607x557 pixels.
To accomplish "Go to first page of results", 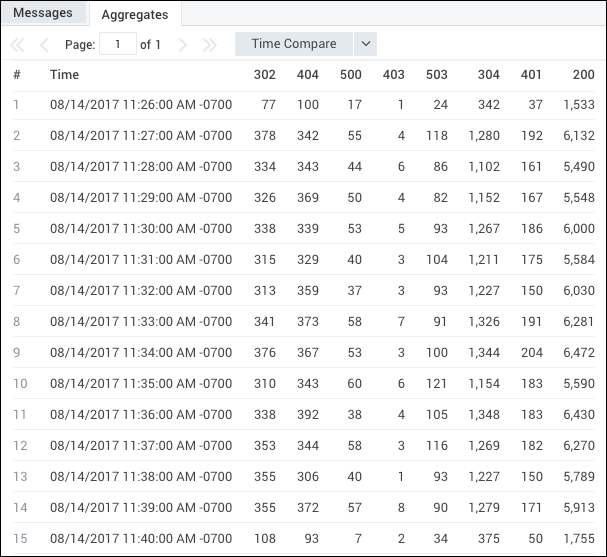I will coord(17,45).
